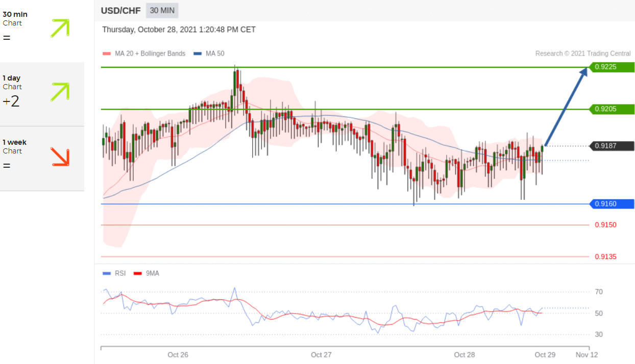Viewport: 635px width, 364px height.
Task: Click the 0.9205 resistance price tag
Action: tap(611, 109)
